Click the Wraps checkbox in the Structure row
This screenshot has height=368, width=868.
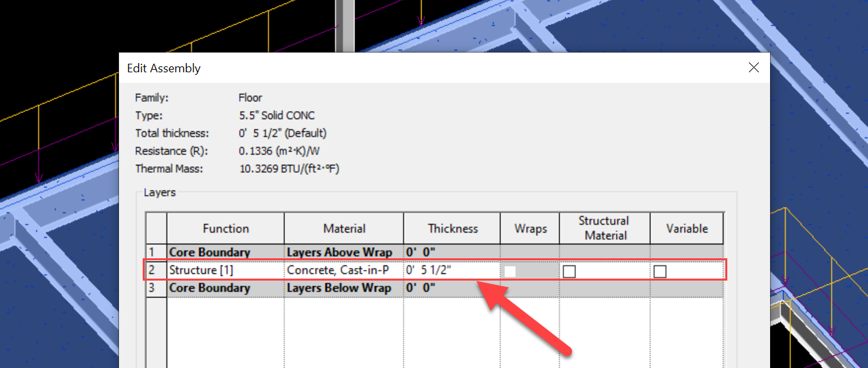[x=510, y=271]
